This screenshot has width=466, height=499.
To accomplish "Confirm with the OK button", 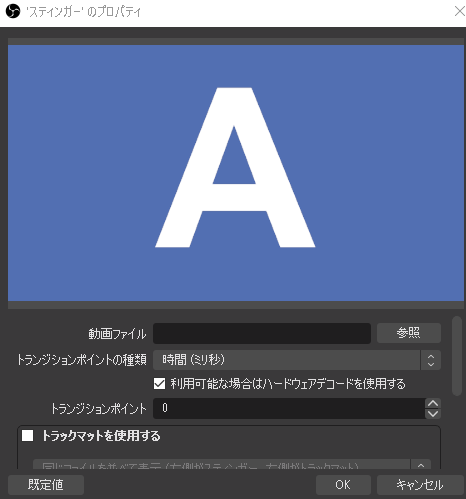I will coord(343,485).
